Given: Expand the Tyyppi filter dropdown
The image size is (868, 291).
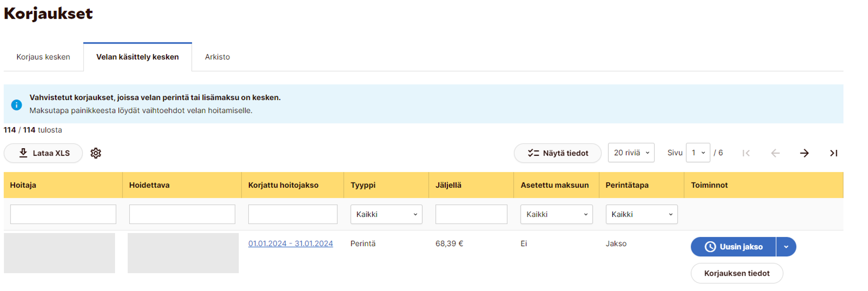Looking at the screenshot, I should coord(386,214).
